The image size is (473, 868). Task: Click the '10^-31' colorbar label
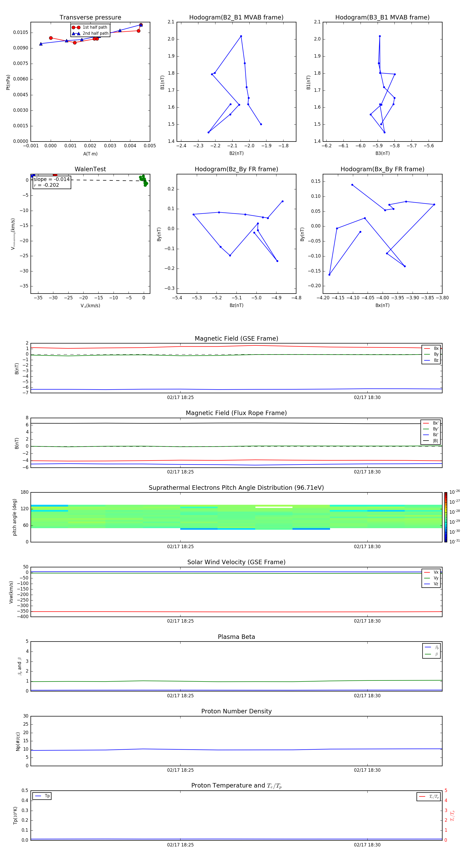coord(455,542)
